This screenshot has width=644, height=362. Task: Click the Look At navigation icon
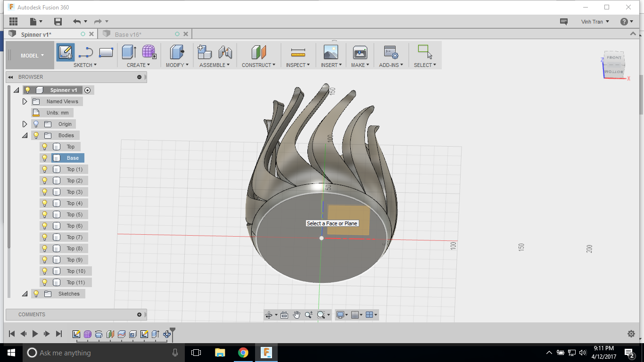[284, 315]
